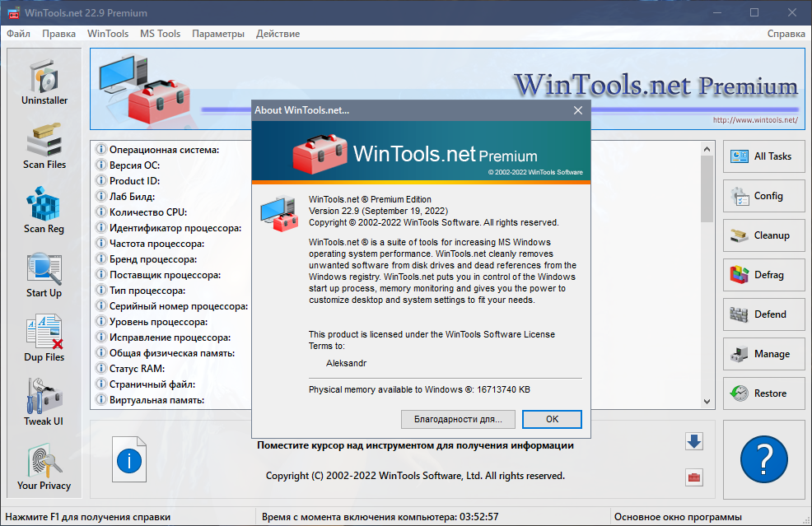Click the Основное окно программы status text
This screenshot has height=526, width=812.
click(678, 517)
